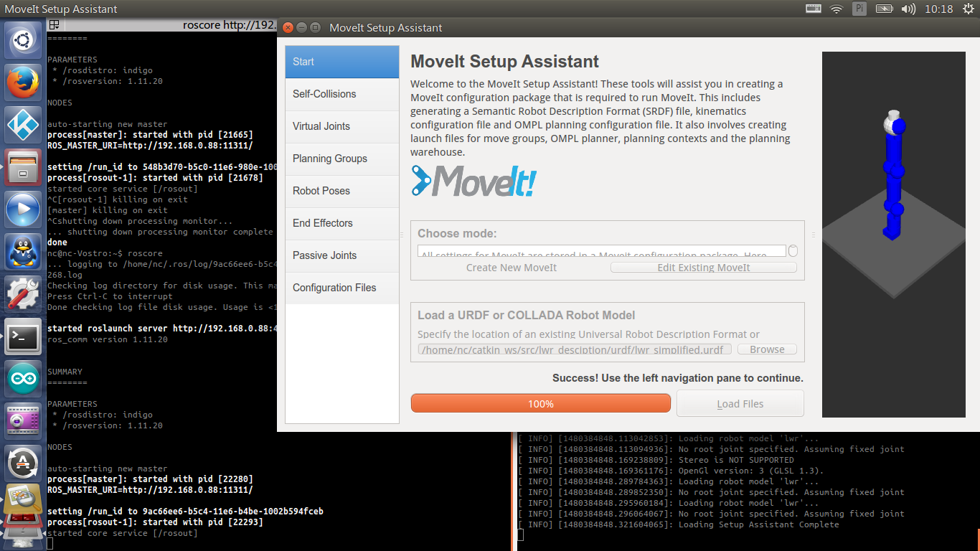Image resolution: width=980 pixels, height=551 pixels.
Task: Click the URDF file path field
Action: tap(575, 349)
